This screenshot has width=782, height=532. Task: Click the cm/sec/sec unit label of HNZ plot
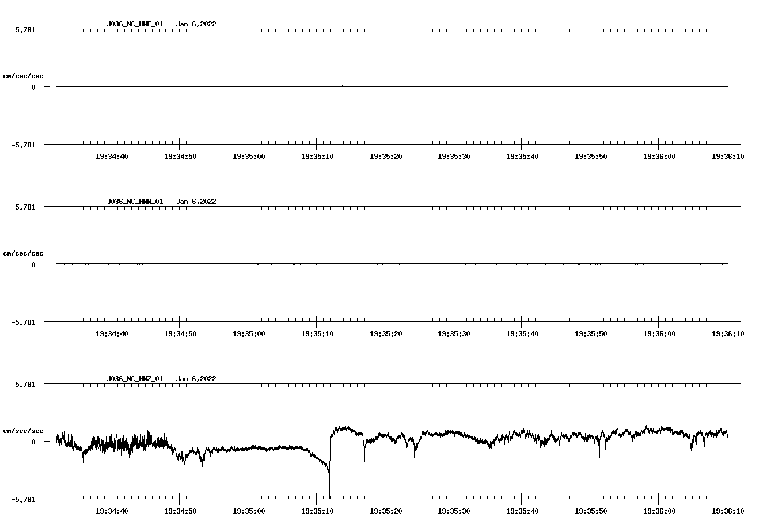tap(23, 431)
